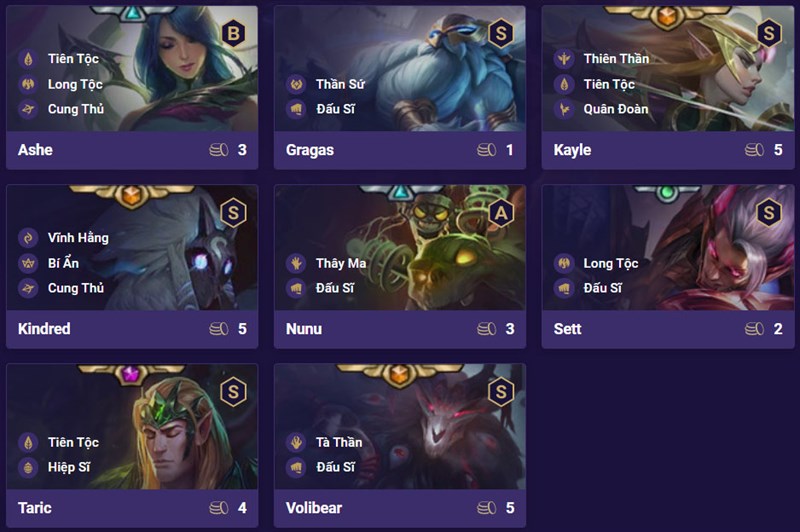Select the Taric champion portrait
Viewport: 800px width, 532px height.
132,426
